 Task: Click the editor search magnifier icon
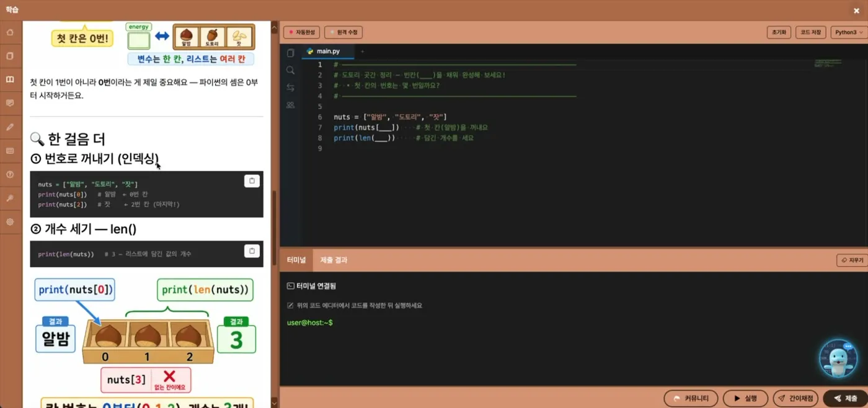(x=290, y=71)
